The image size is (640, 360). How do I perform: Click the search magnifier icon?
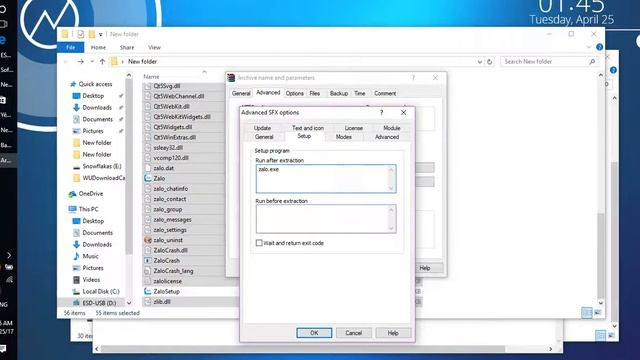tap(592, 62)
